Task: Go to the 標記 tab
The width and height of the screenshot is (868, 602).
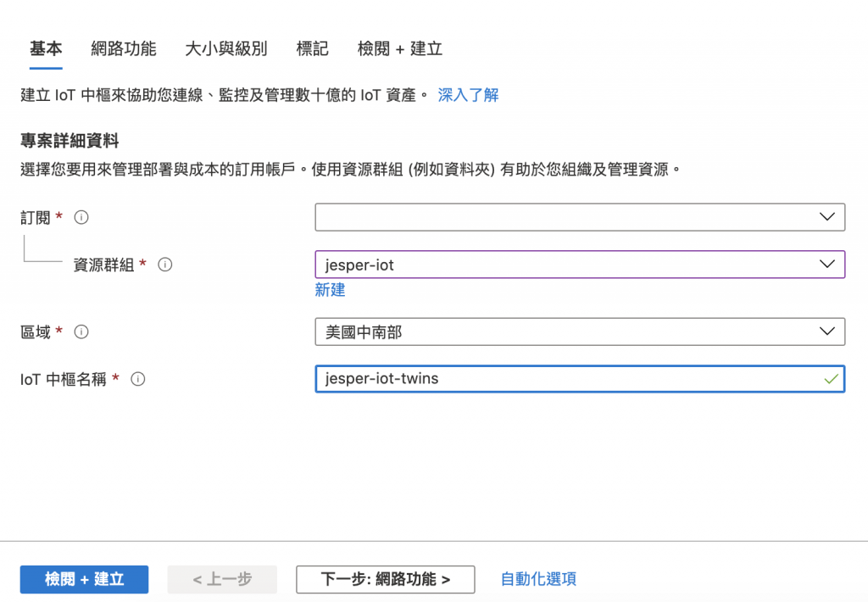Action: click(313, 49)
